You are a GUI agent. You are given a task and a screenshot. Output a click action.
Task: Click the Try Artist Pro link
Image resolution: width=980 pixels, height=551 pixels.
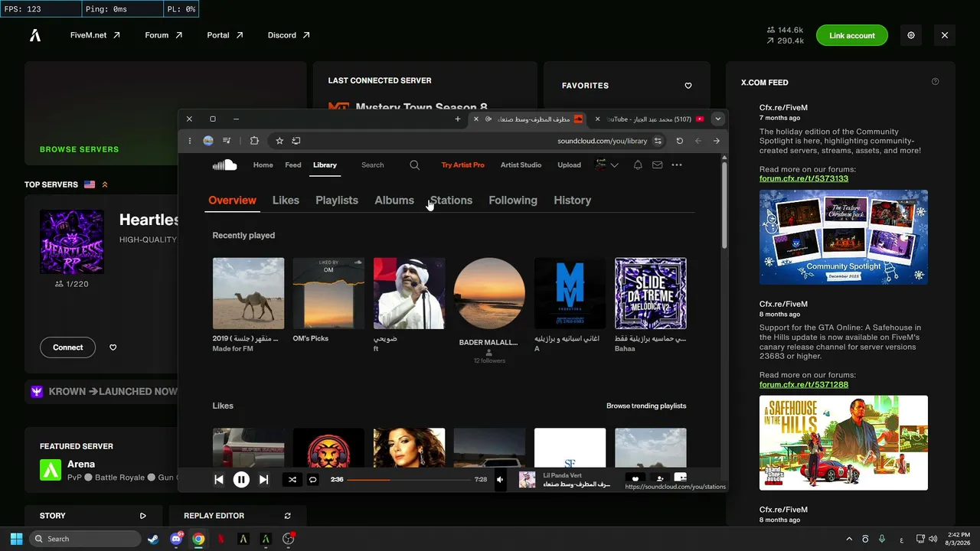tap(463, 165)
